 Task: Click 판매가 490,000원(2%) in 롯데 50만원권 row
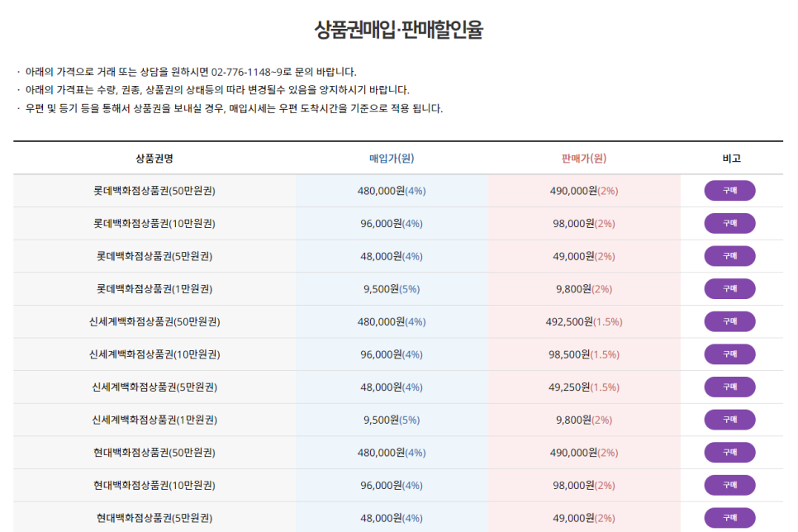[584, 191]
